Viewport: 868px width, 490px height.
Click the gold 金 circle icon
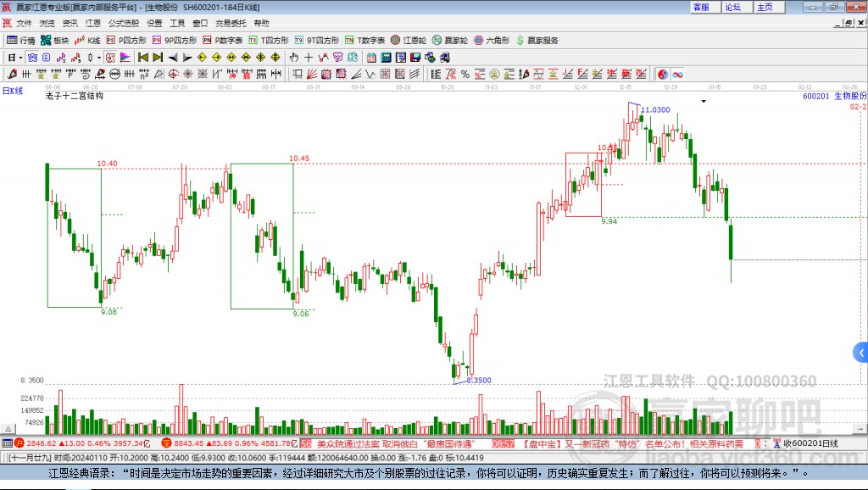[x=494, y=75]
